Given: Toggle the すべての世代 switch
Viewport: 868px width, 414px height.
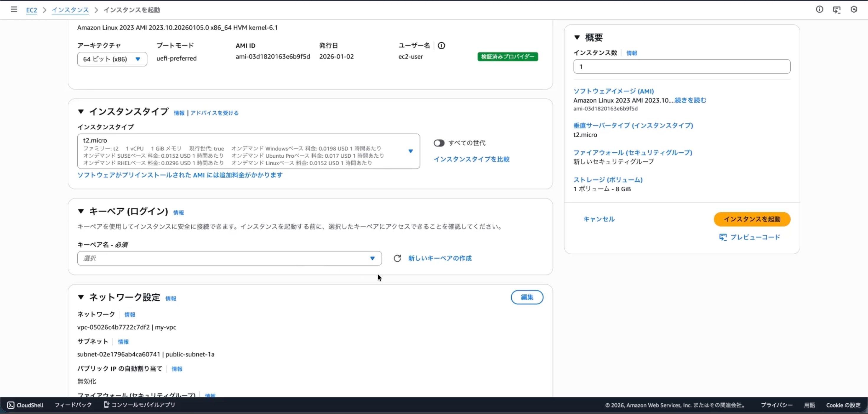Looking at the screenshot, I should (x=439, y=143).
